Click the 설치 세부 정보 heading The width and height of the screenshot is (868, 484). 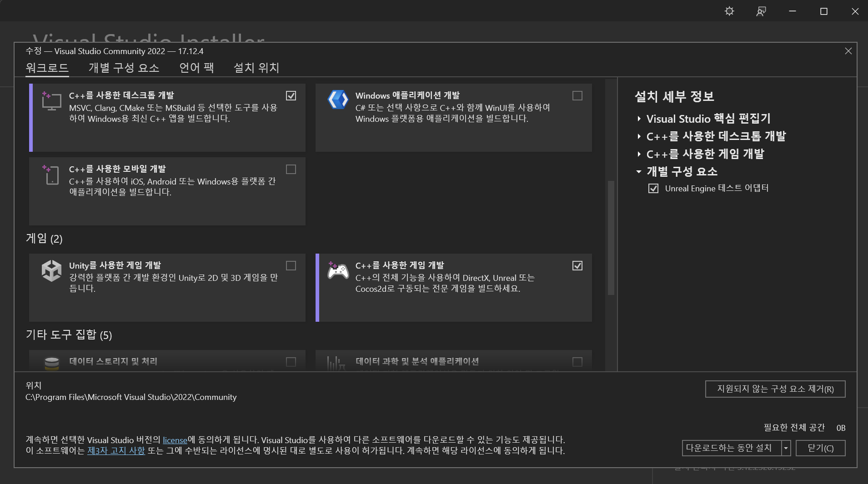(674, 96)
